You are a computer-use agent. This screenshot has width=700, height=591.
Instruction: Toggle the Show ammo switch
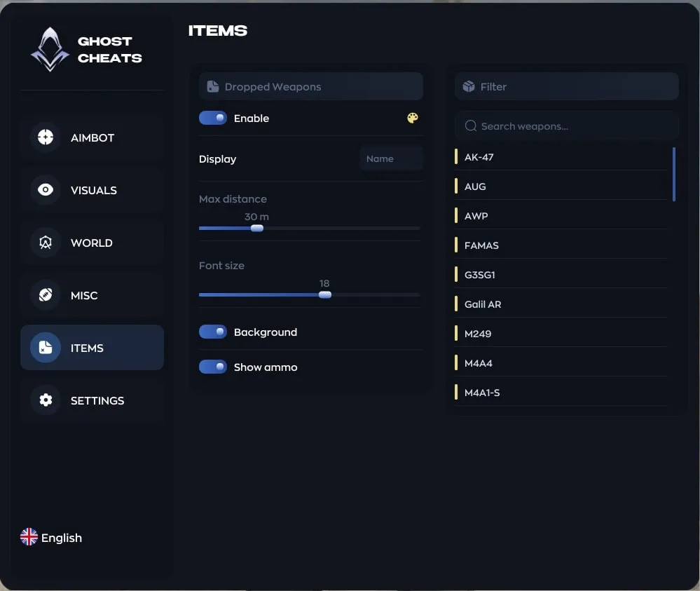[x=213, y=367]
